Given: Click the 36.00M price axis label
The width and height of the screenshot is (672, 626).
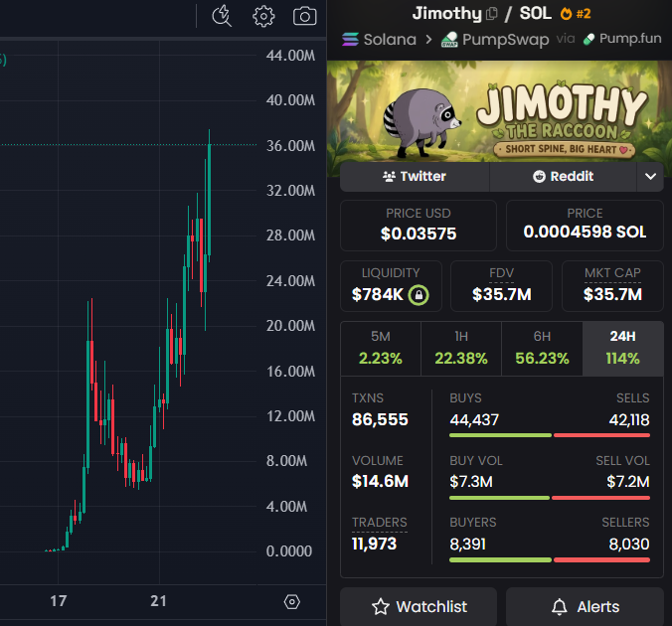Looking at the screenshot, I should point(290,146).
